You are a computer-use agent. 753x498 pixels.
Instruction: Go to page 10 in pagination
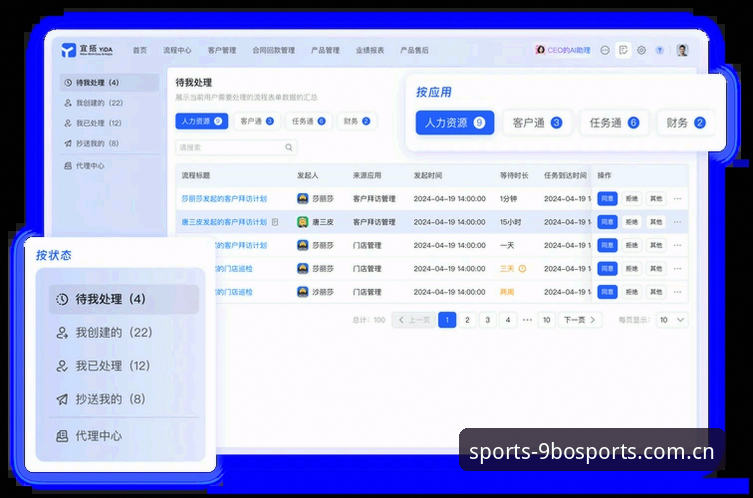[547, 320]
